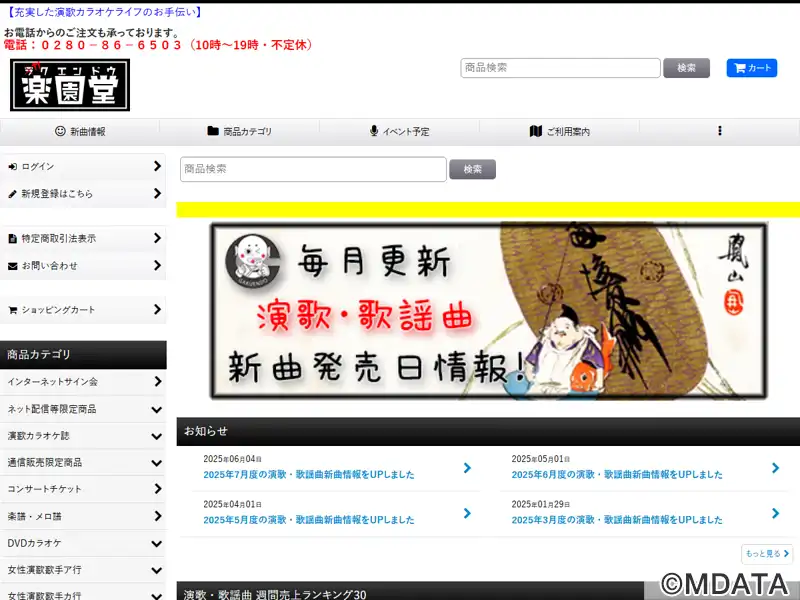
Task: Click the お知らせ section header
Action: [488, 432]
